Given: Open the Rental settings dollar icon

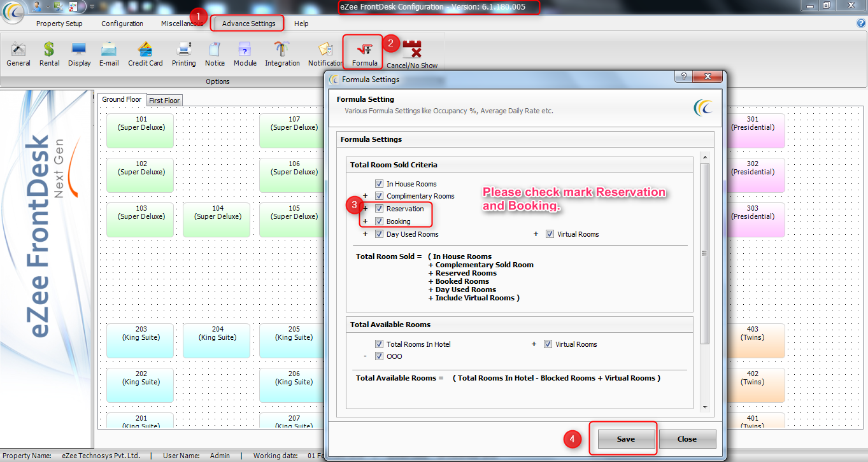Looking at the screenshot, I should [x=49, y=54].
